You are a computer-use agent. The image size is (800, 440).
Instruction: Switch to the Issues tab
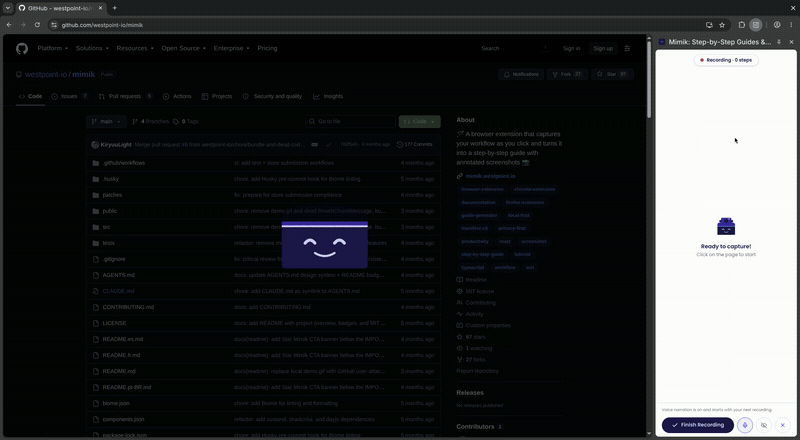pyautogui.click(x=70, y=96)
